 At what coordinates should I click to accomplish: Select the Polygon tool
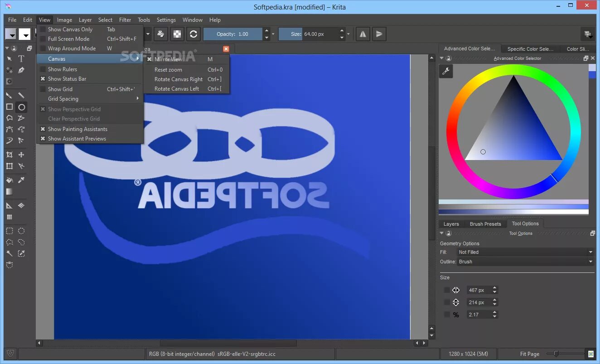pos(9,118)
